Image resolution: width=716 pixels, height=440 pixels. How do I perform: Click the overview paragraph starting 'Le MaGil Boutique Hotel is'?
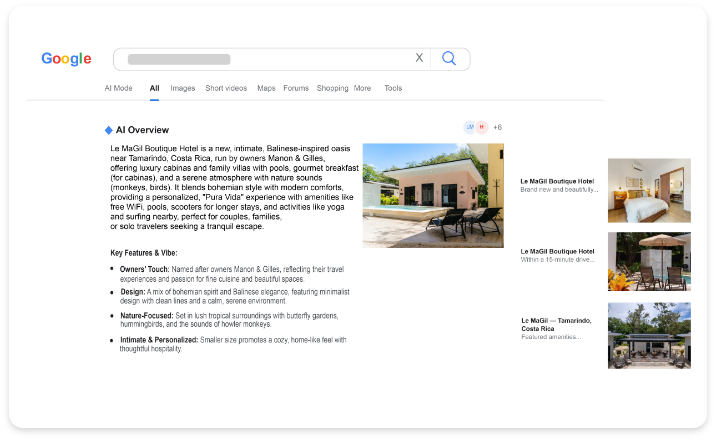(x=234, y=188)
